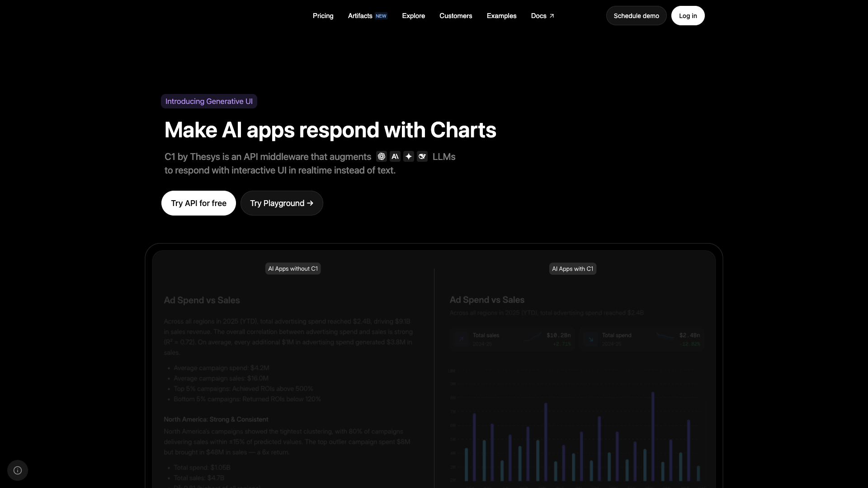Screen dimensions: 868x488
Task: Click the DeepSeek whale icon
Action: tap(422, 156)
